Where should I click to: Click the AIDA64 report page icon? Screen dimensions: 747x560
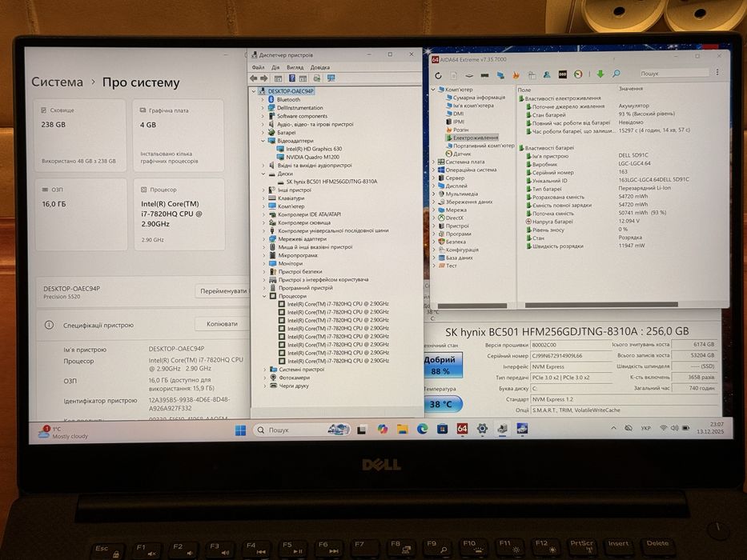[454, 75]
